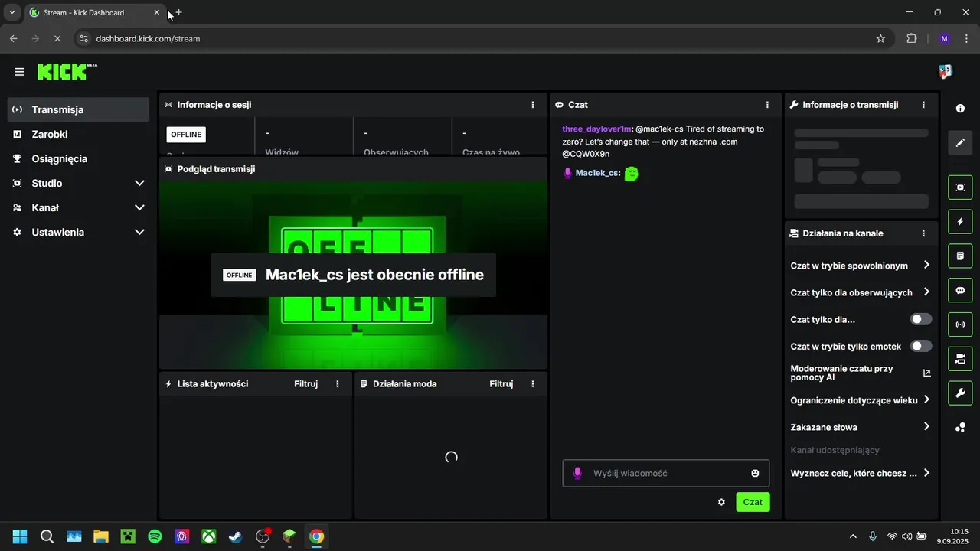
Task: Go back to the previous page
Action: (x=13, y=38)
